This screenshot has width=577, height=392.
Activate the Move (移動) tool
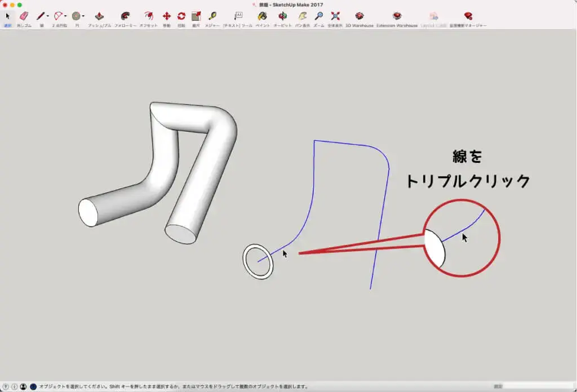(x=167, y=16)
